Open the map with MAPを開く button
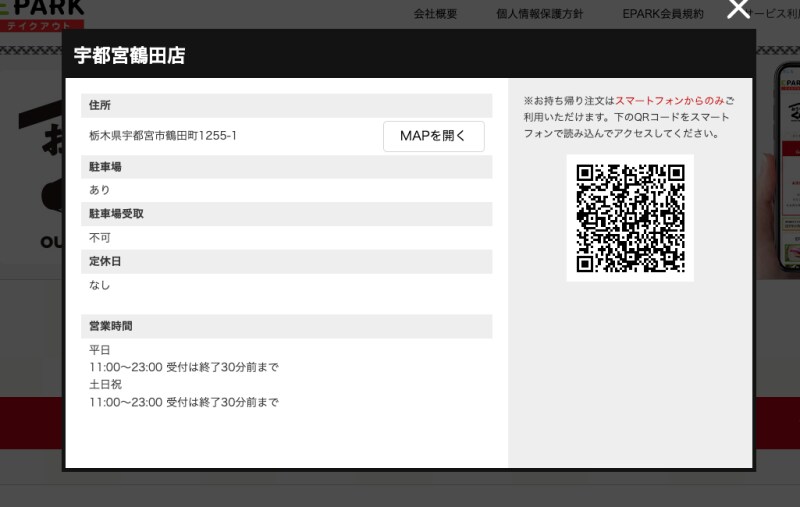The image size is (800, 507). (x=434, y=136)
